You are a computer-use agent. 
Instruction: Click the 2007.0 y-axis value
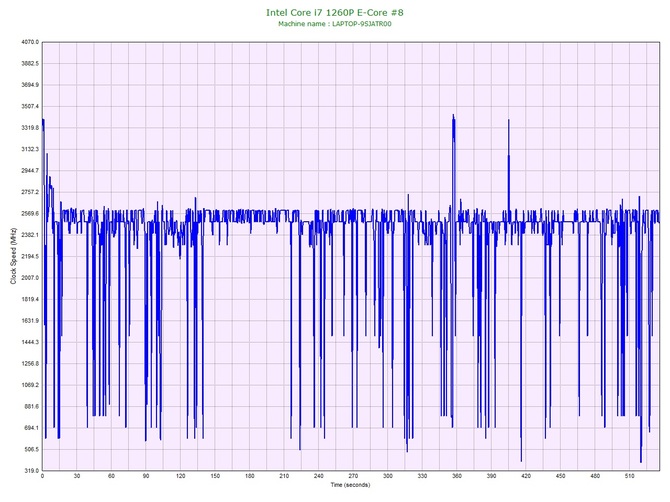point(30,278)
